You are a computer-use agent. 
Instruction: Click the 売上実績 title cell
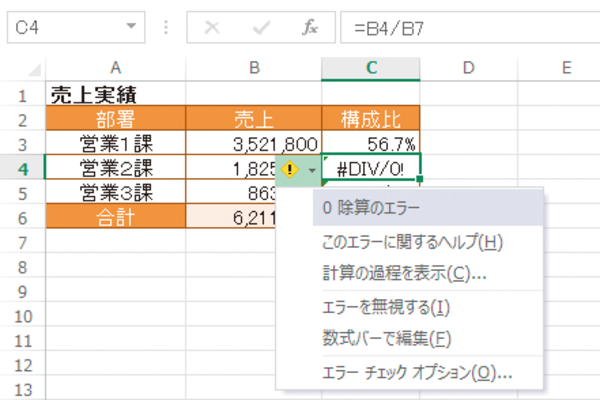tap(116, 95)
